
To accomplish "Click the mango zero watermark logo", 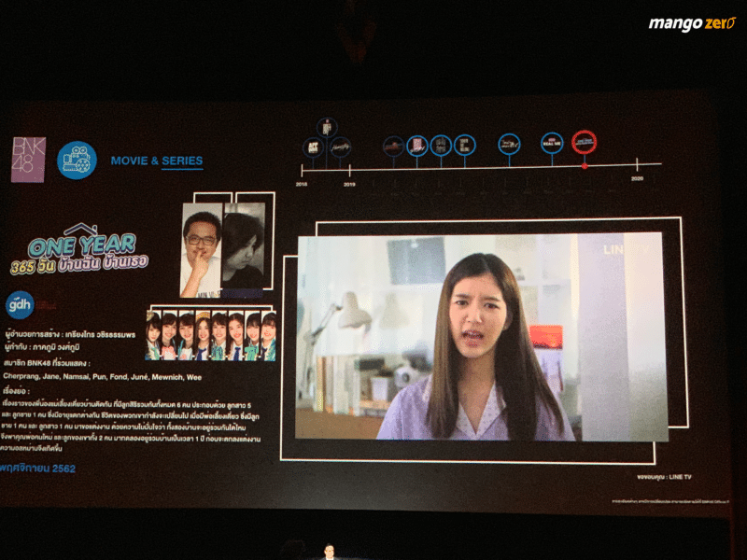I will tap(692, 23).
